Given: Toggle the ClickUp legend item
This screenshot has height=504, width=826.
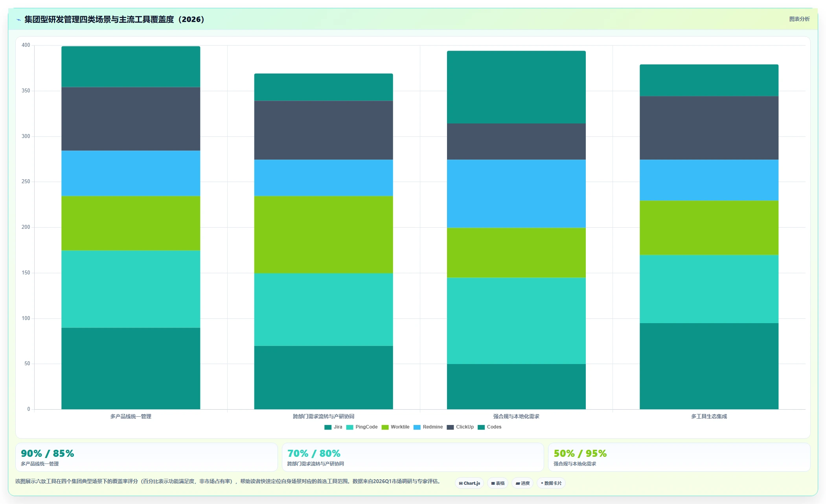Looking at the screenshot, I should click(460, 427).
